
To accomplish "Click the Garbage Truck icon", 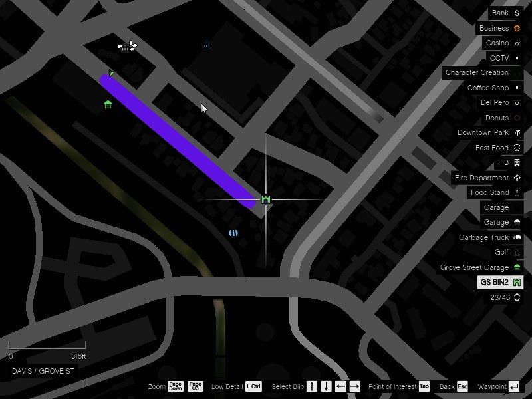I will tap(517, 237).
